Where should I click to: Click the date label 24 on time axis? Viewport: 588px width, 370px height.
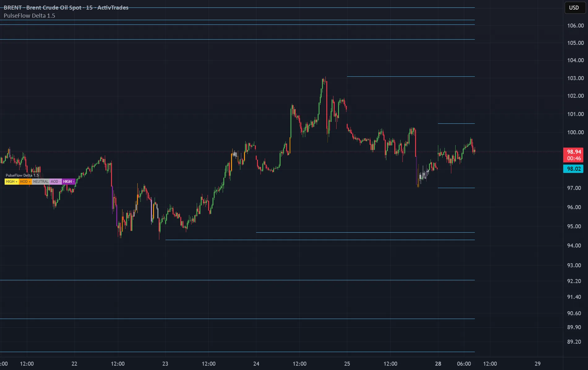pyautogui.click(x=256, y=364)
